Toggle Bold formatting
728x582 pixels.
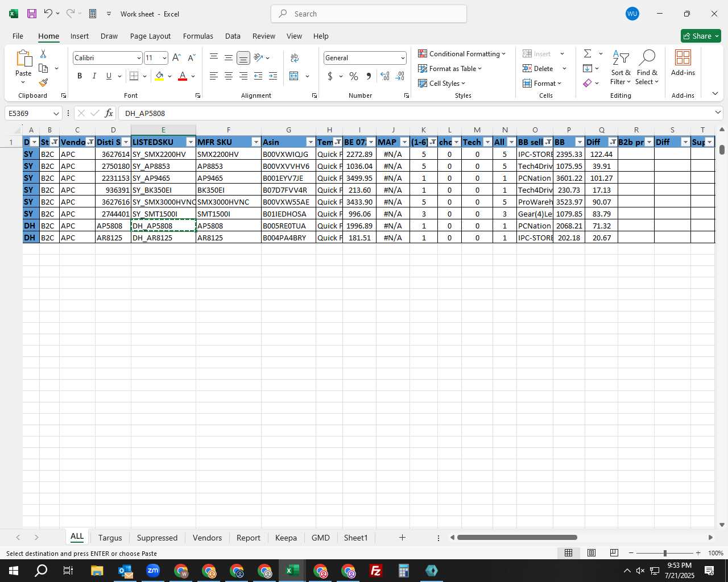click(x=80, y=76)
